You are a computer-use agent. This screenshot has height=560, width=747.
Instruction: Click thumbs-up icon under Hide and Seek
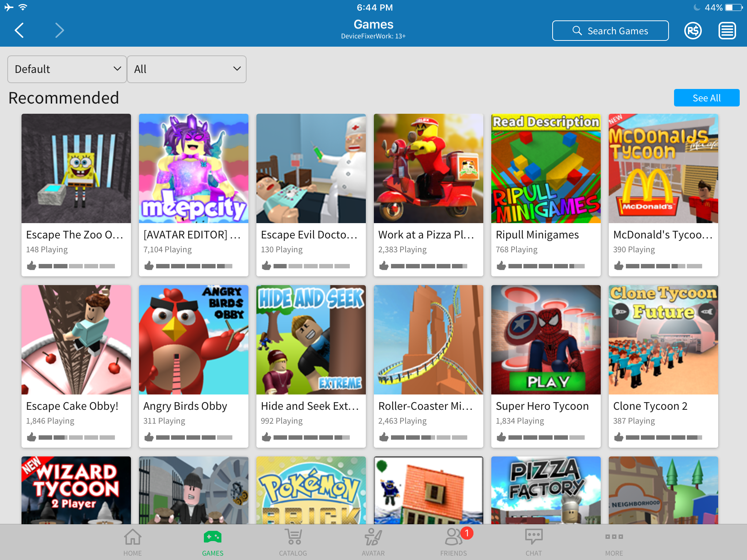click(x=266, y=437)
